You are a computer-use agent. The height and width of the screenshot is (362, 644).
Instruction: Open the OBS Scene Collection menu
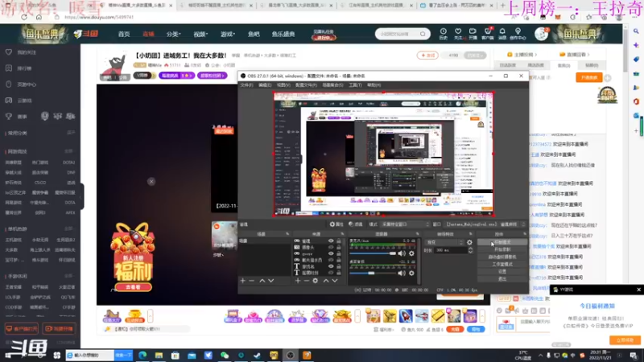pyautogui.click(x=332, y=85)
